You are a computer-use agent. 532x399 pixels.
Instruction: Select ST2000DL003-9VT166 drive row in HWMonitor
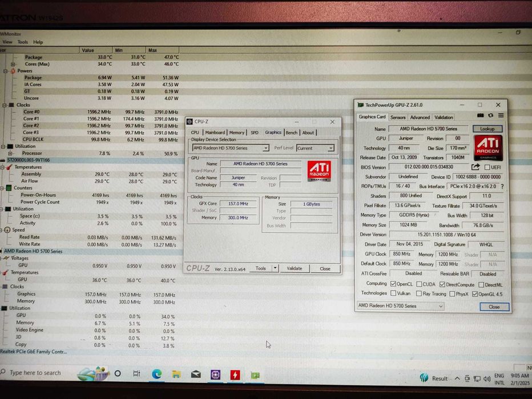pos(91,160)
